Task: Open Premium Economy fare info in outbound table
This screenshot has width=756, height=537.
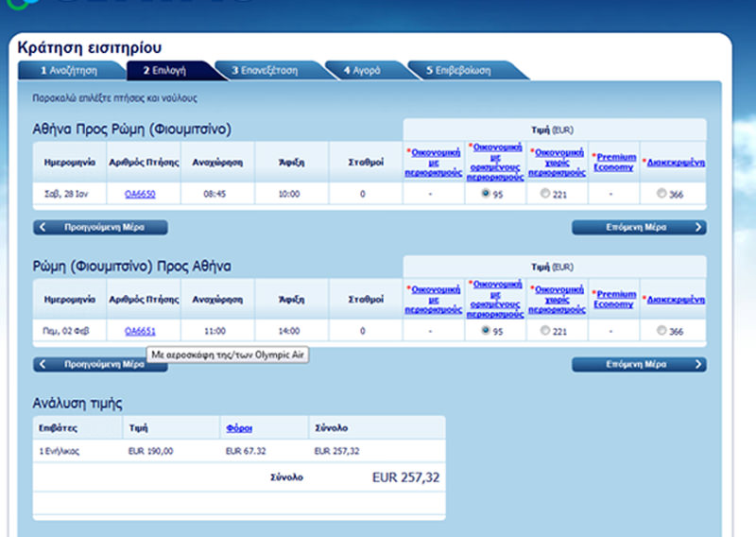Action: 616,162
